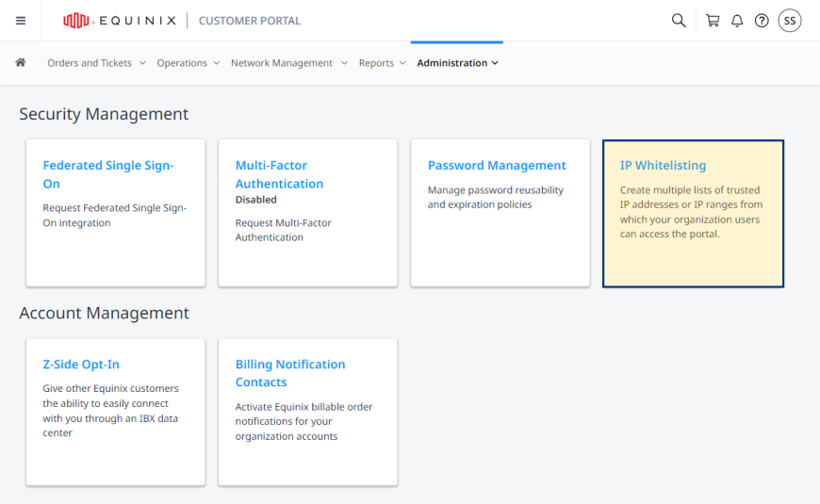Go to the home icon
Screen dimensions: 820x504
(x=21, y=62)
